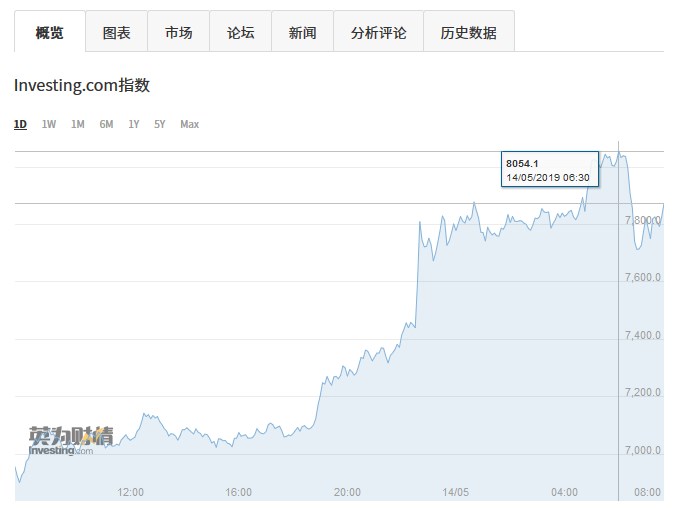The image size is (675, 508).
Task: Show the 1Y chart range
Action: coord(134,124)
